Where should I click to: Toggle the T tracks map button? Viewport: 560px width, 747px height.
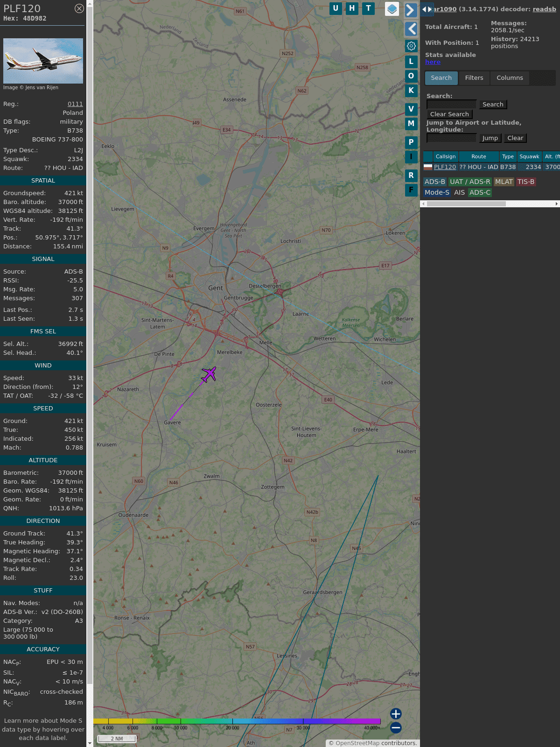[369, 8]
